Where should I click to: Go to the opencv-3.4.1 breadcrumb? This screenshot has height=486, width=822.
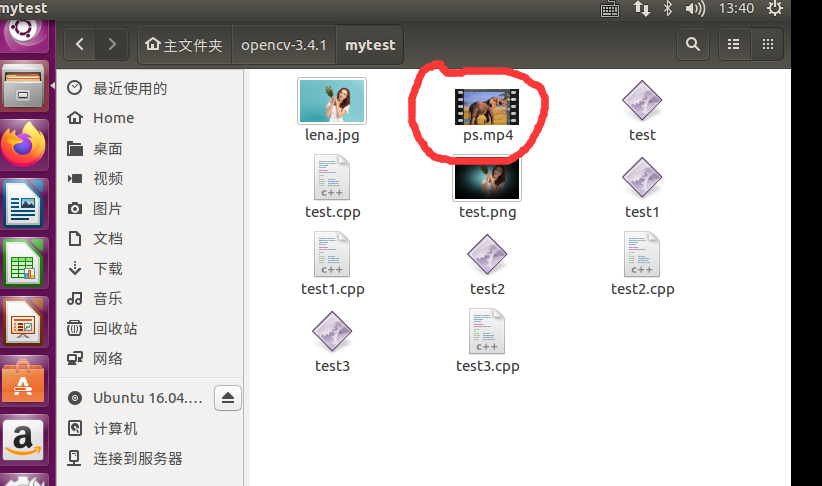pos(284,45)
